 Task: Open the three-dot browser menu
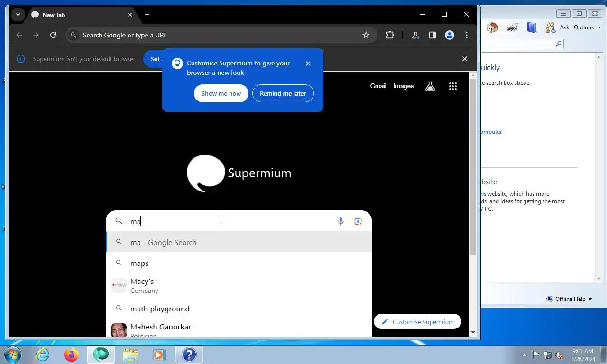click(467, 35)
